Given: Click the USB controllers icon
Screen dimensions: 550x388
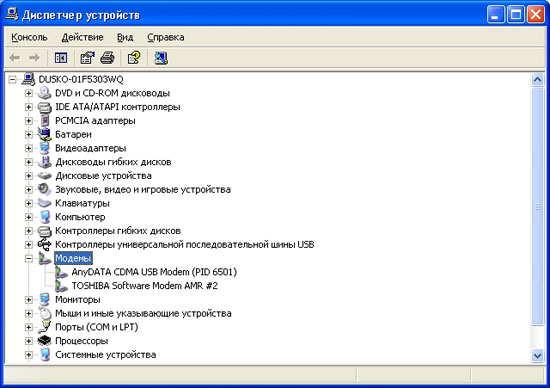Looking at the screenshot, I should 45,244.
